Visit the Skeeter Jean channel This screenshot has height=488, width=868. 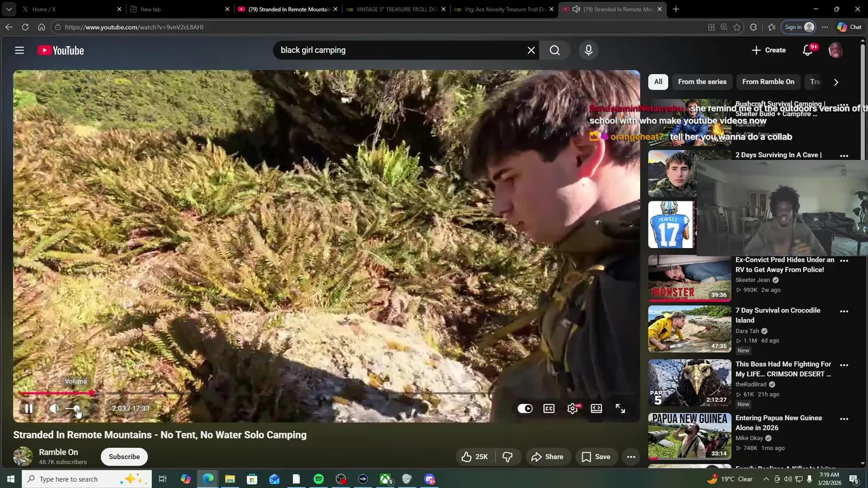(753, 280)
